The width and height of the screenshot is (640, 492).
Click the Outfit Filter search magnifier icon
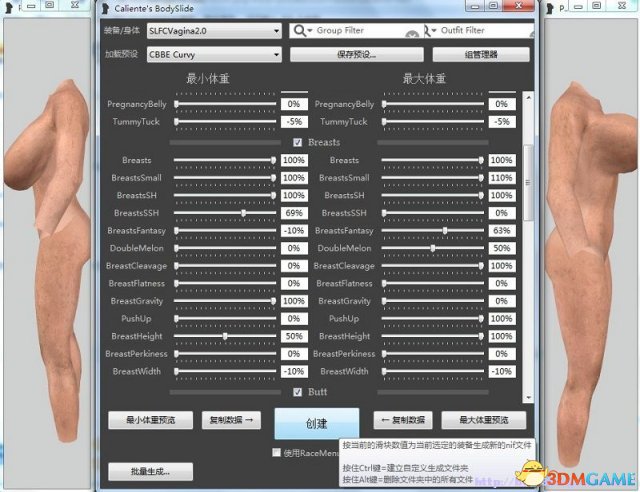pyautogui.click(x=427, y=31)
